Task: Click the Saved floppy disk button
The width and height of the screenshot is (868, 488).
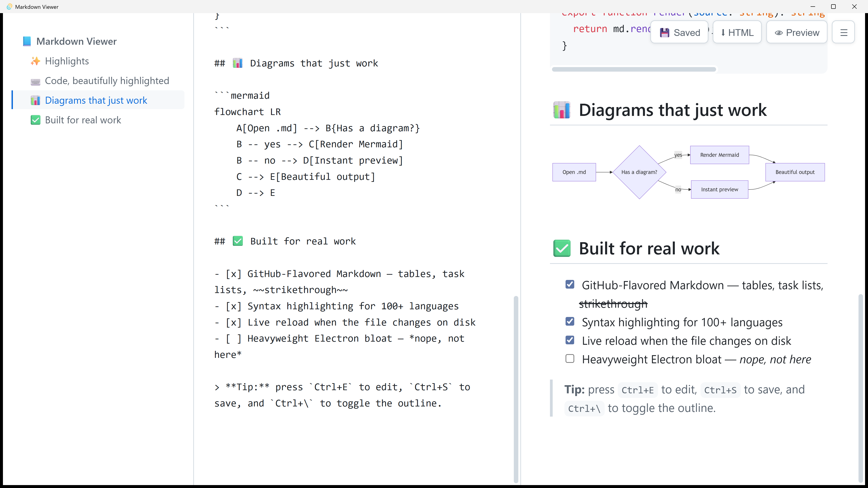Action: [x=679, y=32]
